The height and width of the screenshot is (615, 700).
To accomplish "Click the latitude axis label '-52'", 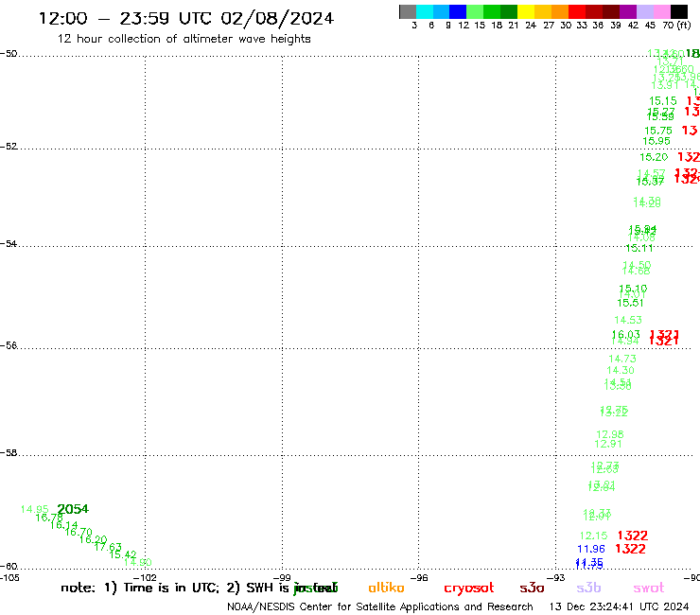I will 9,147.
